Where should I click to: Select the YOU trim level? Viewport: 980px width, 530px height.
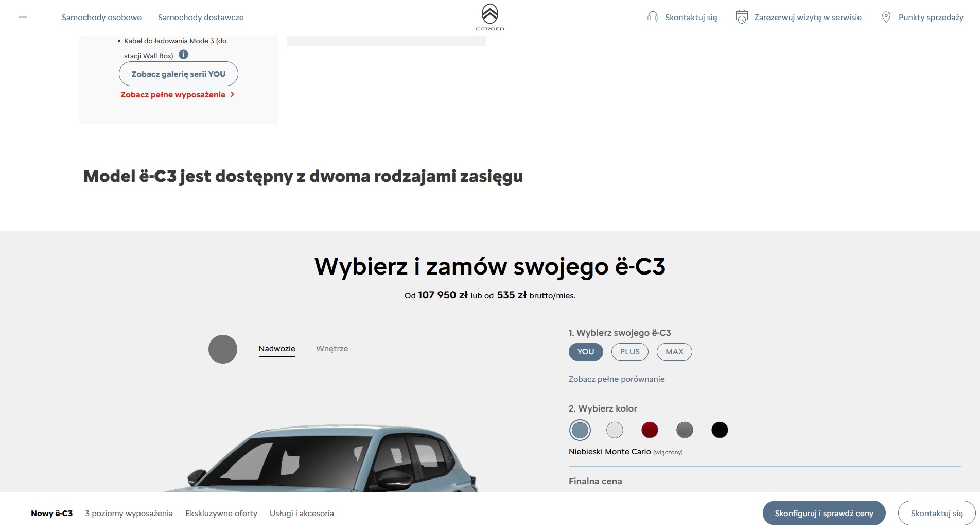586,352
